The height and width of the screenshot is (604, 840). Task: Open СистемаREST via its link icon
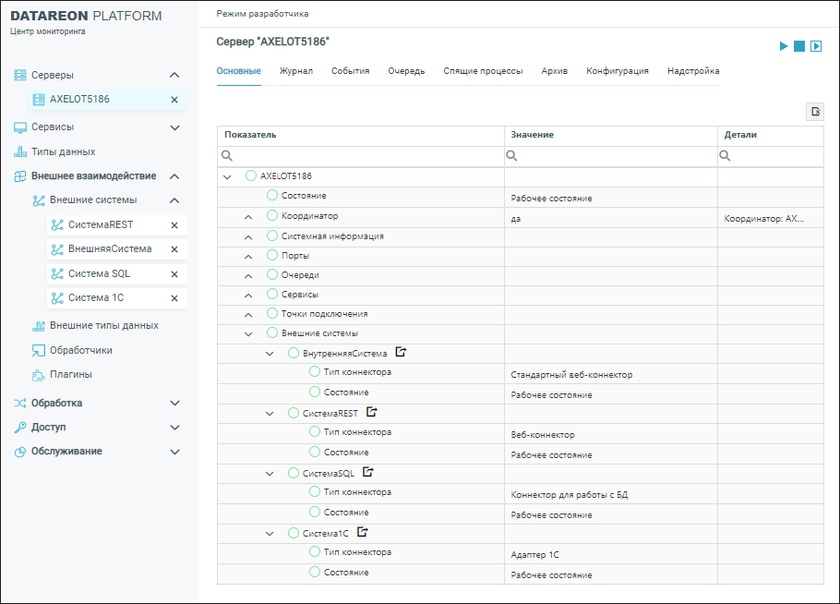tap(372, 412)
